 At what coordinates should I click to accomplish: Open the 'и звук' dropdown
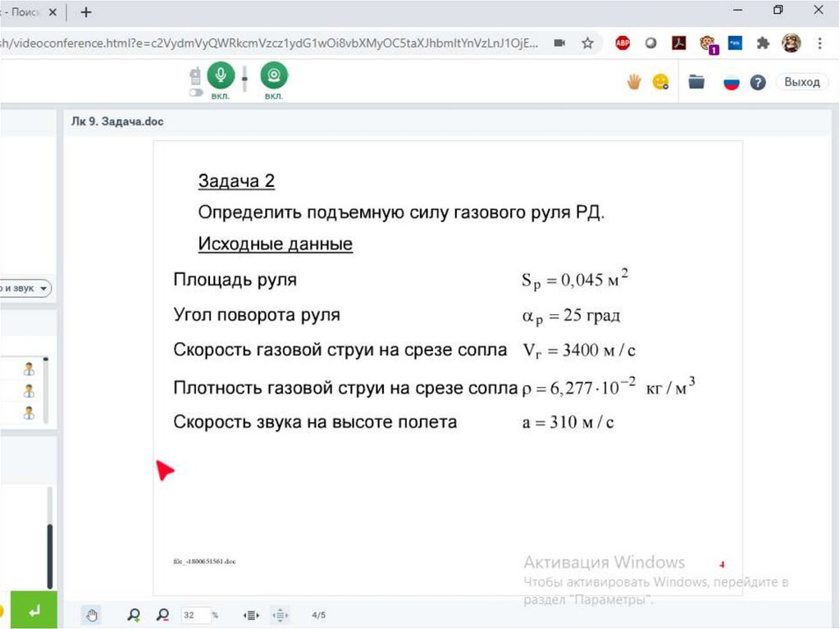(25, 288)
